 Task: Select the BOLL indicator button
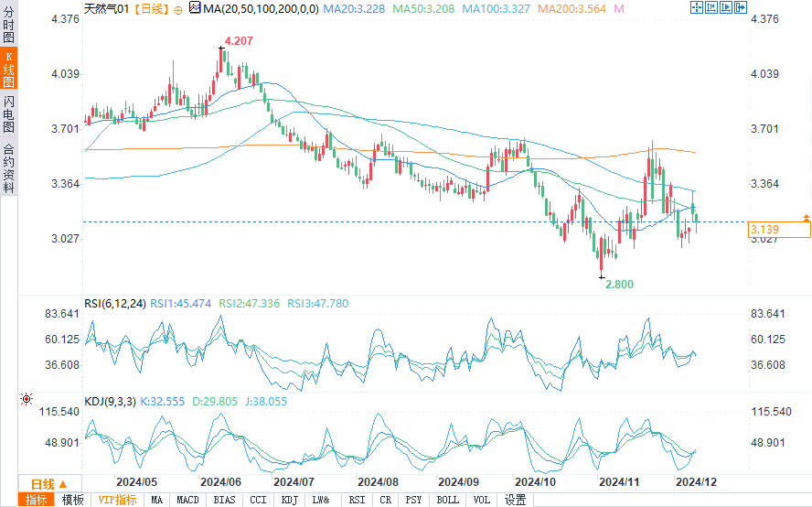[447, 500]
